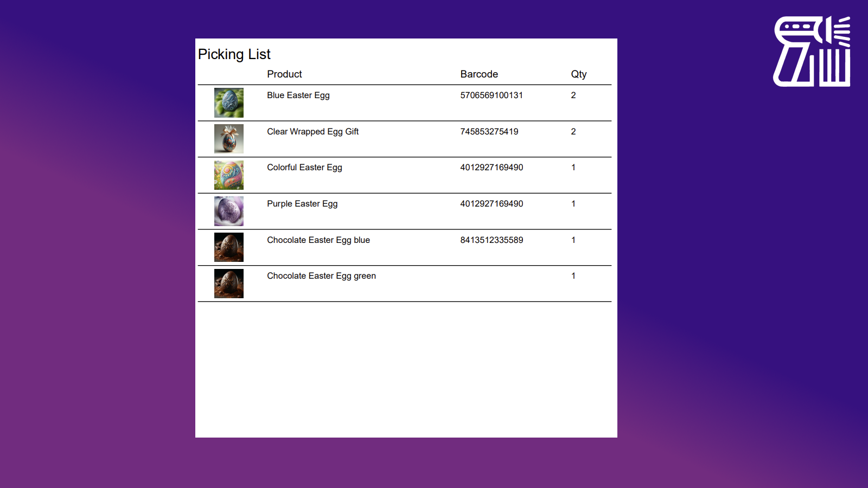
Task: Click the Picking List heading
Action: pyautogui.click(x=234, y=54)
